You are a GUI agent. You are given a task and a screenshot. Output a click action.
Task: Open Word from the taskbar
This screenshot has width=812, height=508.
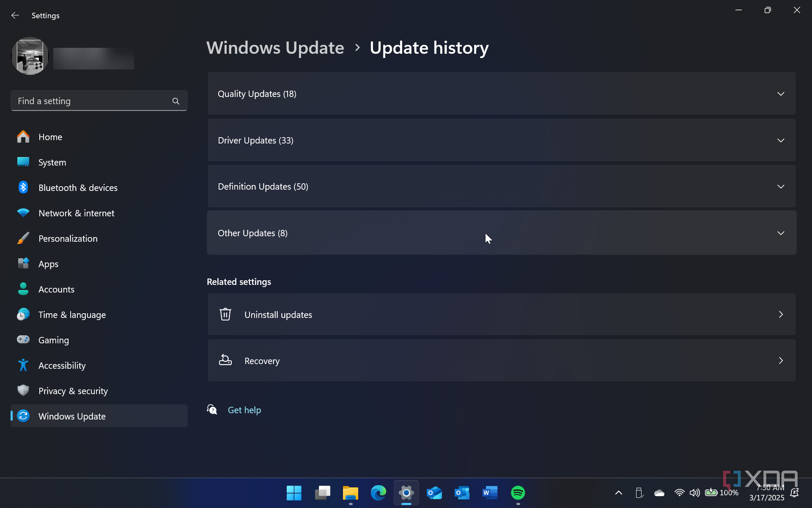click(490, 493)
